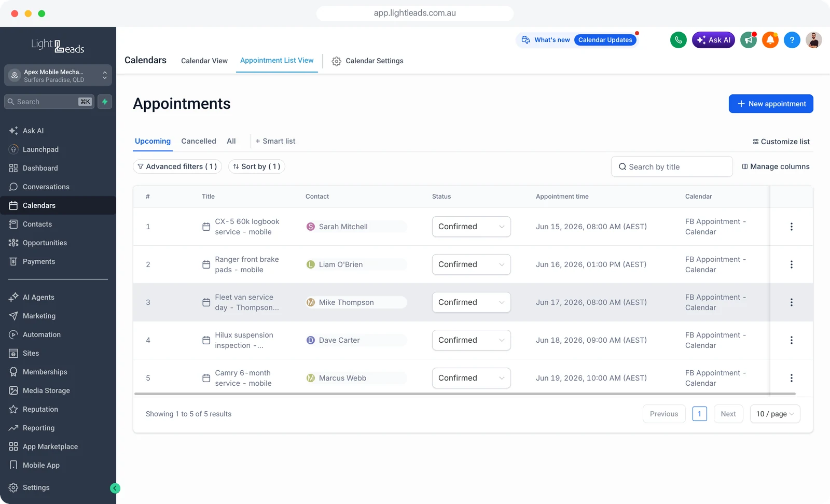Focus the sidebar Search box
This screenshot has width=830, height=504.
pos(49,102)
